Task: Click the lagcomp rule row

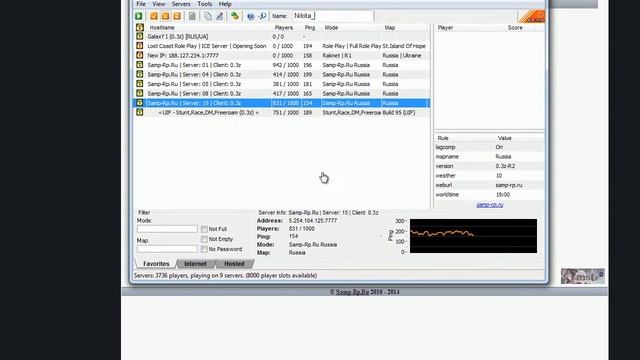Action: point(489,147)
